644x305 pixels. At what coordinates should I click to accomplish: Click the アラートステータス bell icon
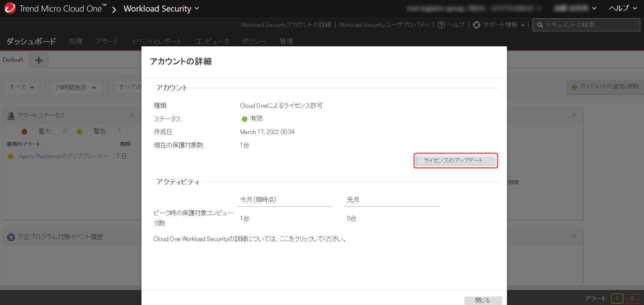11,116
